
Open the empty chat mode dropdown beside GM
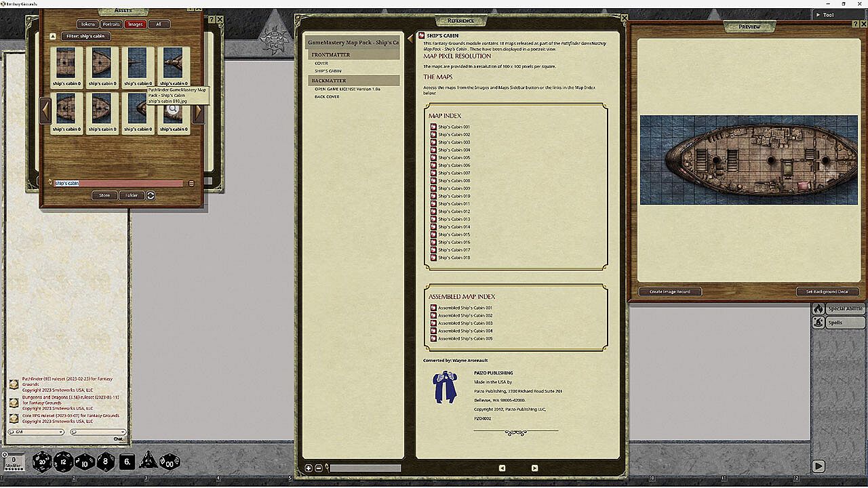click(x=98, y=432)
